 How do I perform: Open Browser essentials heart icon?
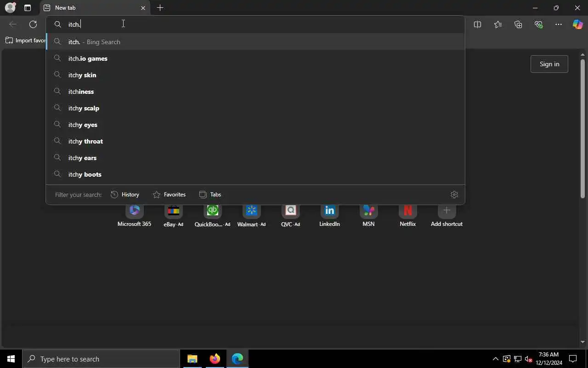tap(538, 24)
